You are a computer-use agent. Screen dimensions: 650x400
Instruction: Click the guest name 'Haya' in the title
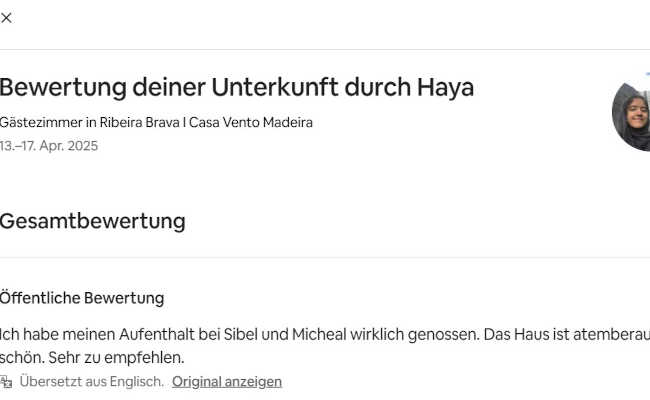click(x=445, y=87)
